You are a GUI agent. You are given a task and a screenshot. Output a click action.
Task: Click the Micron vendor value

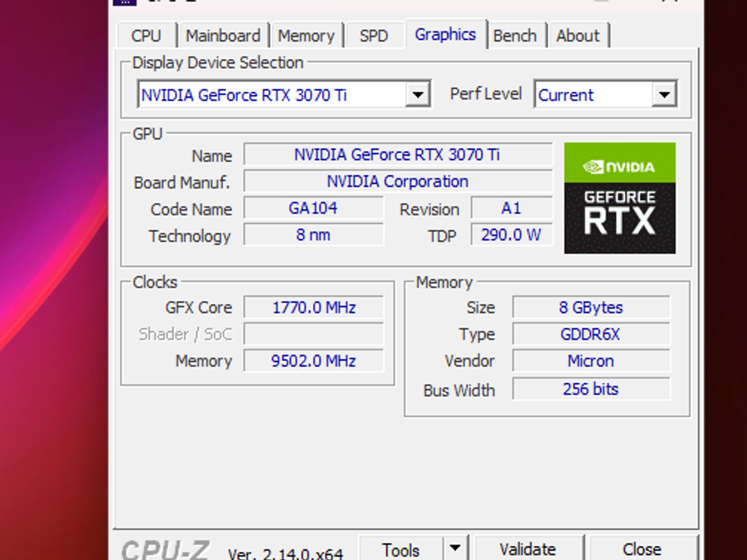click(591, 361)
